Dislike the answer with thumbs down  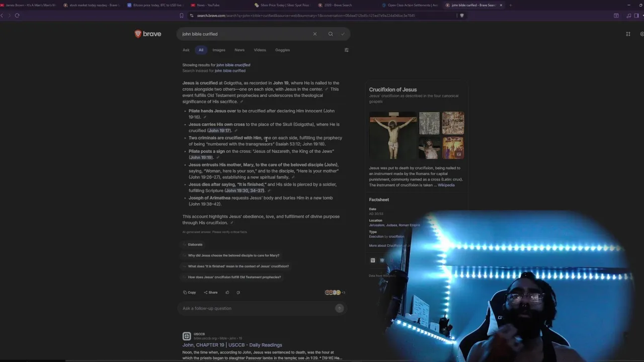pyautogui.click(x=238, y=292)
